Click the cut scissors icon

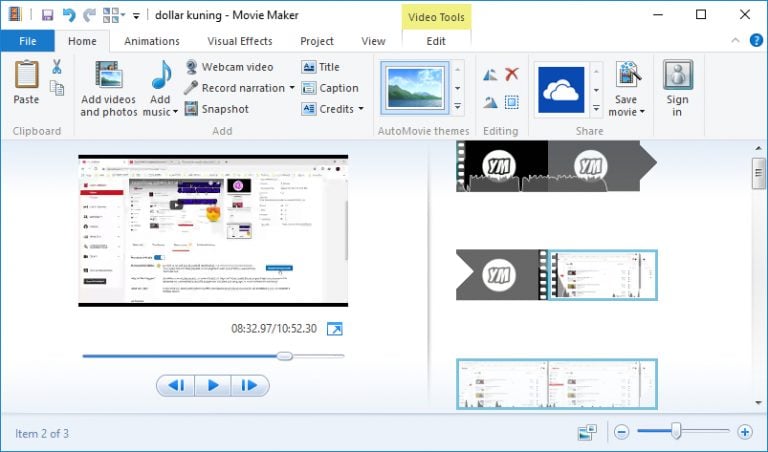pyautogui.click(x=57, y=67)
